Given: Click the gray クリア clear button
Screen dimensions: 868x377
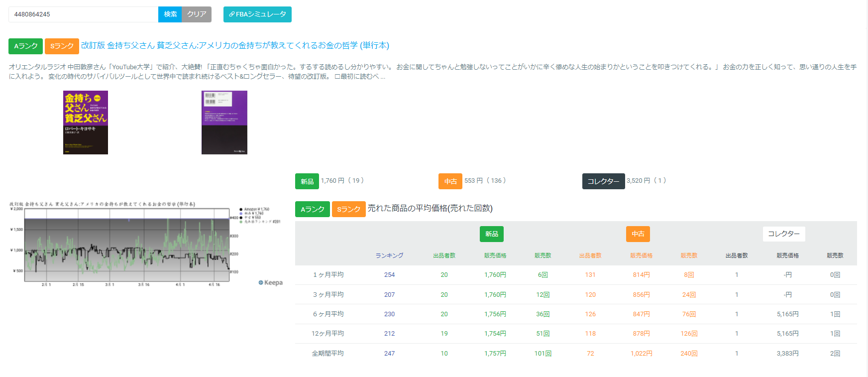Looking at the screenshot, I should [x=197, y=14].
